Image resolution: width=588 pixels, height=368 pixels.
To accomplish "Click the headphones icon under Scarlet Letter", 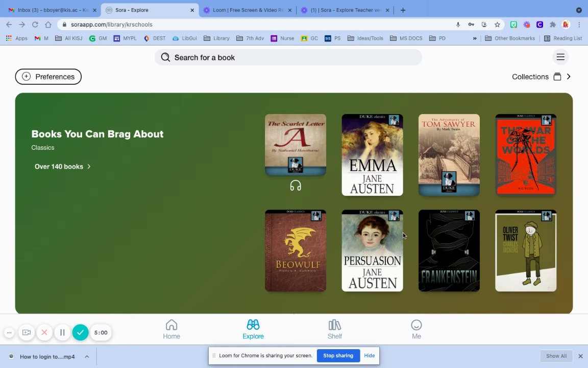I will (x=296, y=186).
